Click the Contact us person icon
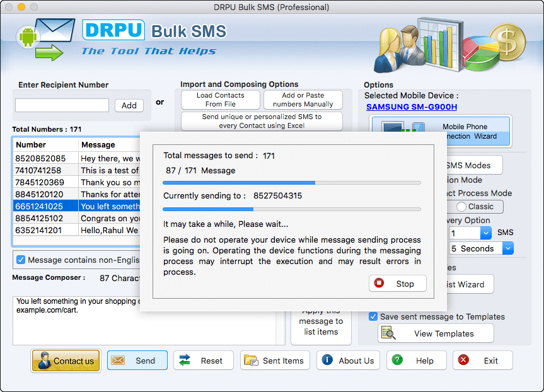The width and height of the screenshot is (544, 392). click(44, 360)
